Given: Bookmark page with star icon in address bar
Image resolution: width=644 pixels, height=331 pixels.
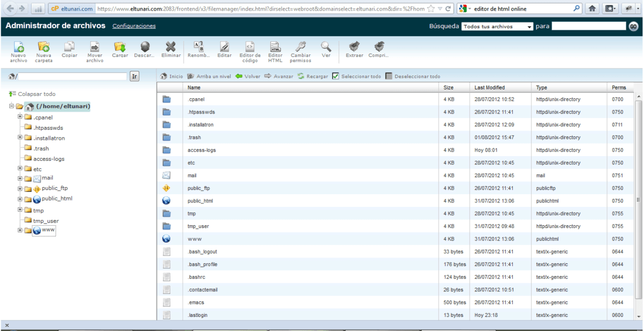Looking at the screenshot, I should point(430,8).
